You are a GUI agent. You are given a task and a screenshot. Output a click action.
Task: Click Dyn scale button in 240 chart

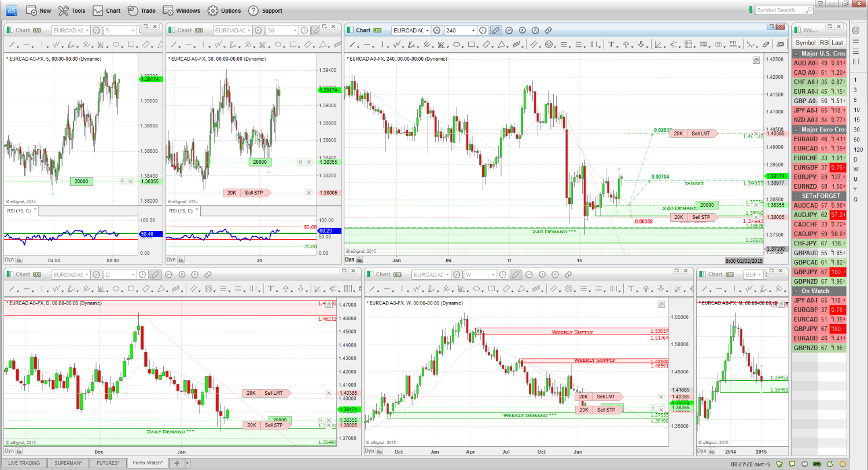350,260
